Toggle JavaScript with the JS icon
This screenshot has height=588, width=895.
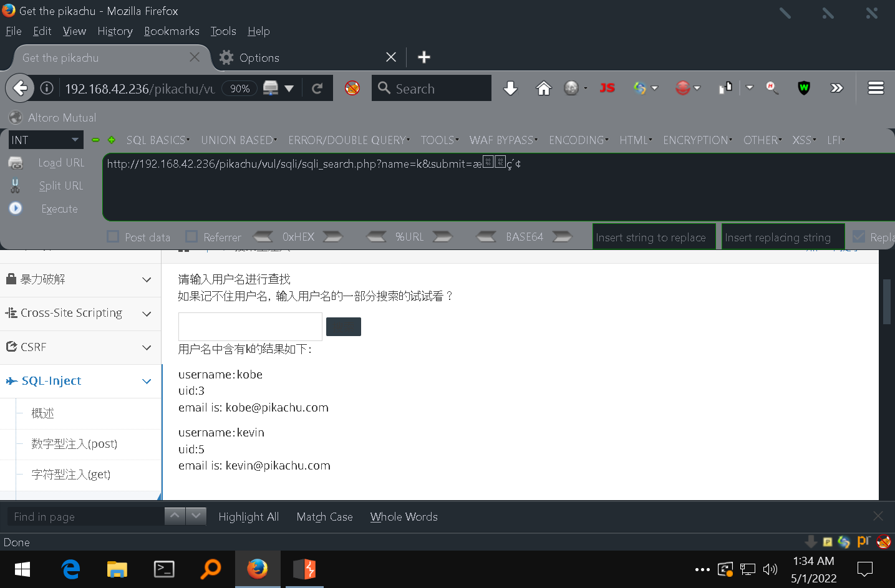point(607,88)
